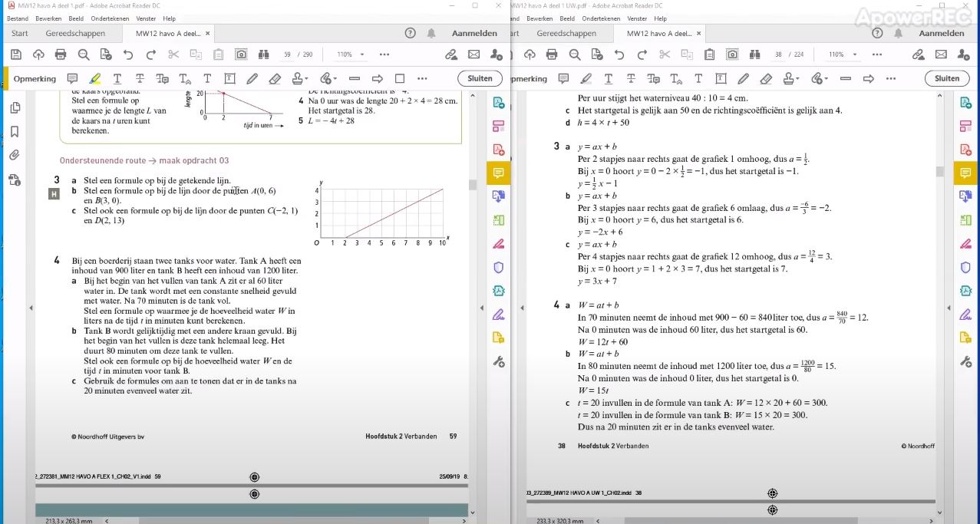Select the rectangle shape tool in left window

pyautogui.click(x=399, y=78)
